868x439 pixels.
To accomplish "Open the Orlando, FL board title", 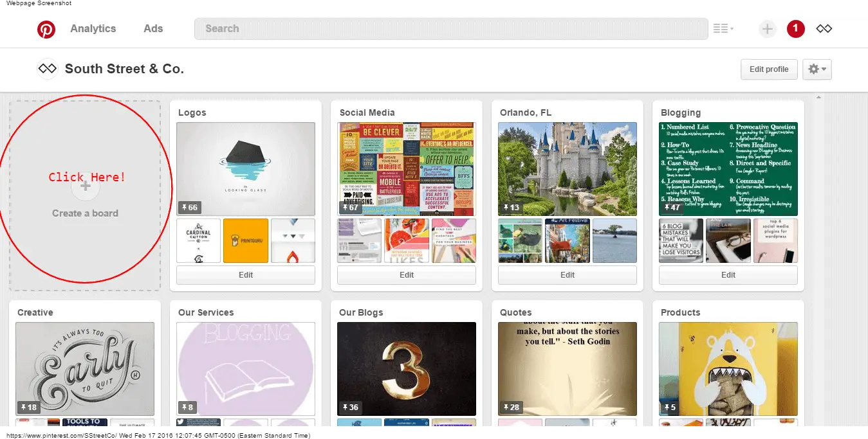I will coord(526,112).
